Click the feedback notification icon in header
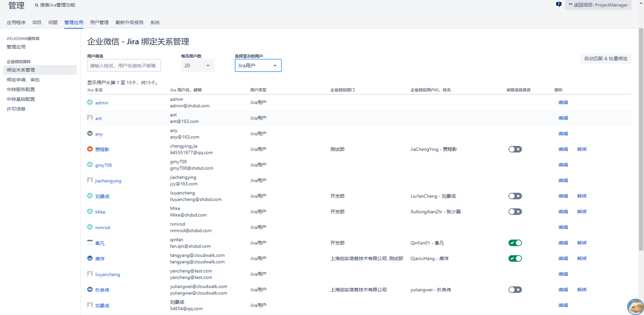 (x=559, y=5)
